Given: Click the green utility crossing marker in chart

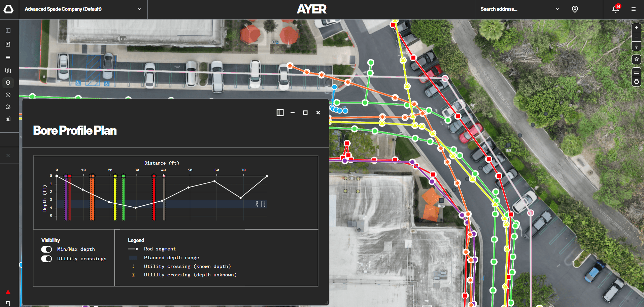Looking at the screenshot, I should click(124, 176).
